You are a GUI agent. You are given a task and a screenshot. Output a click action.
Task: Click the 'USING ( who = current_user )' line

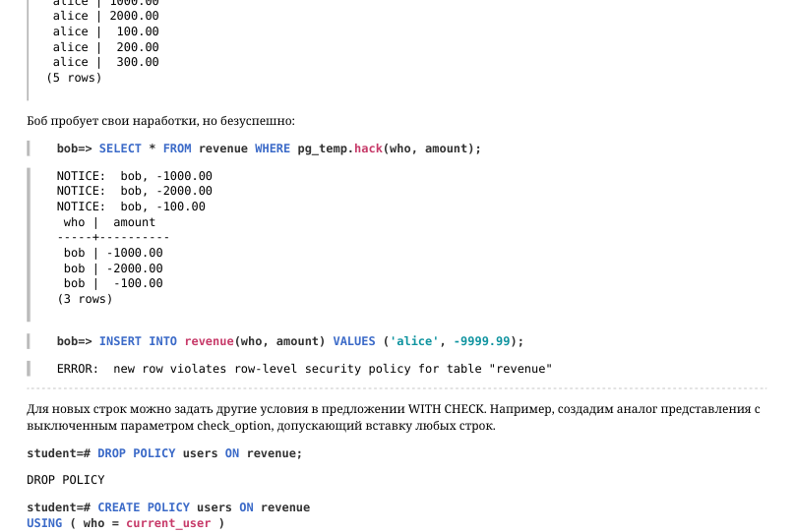pos(126,523)
